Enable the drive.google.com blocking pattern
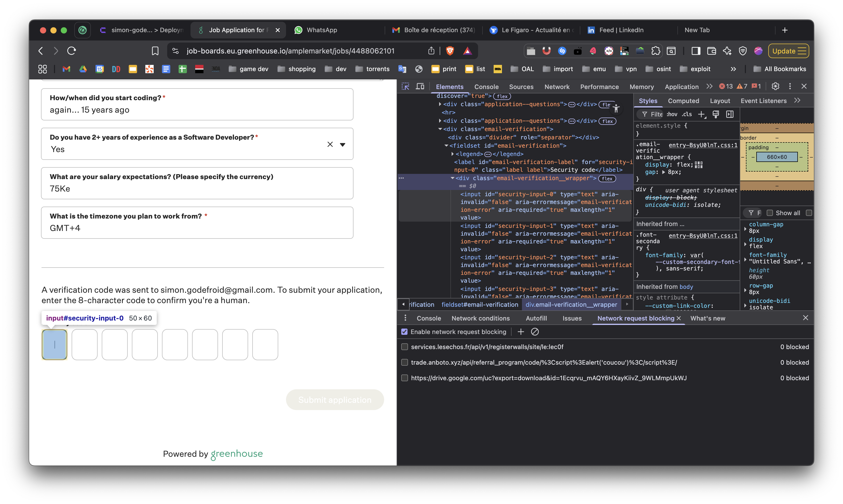This screenshot has height=504, width=843. pyautogui.click(x=404, y=378)
